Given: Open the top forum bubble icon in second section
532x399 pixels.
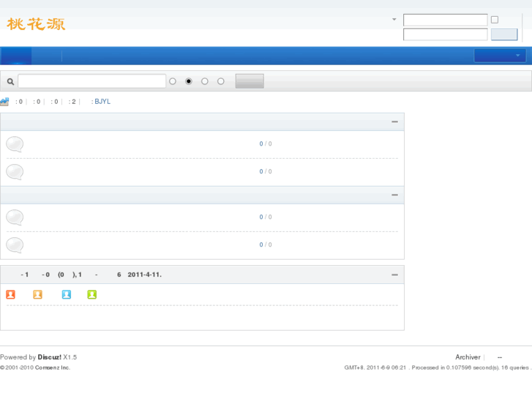Looking at the screenshot, I should click(x=15, y=217).
